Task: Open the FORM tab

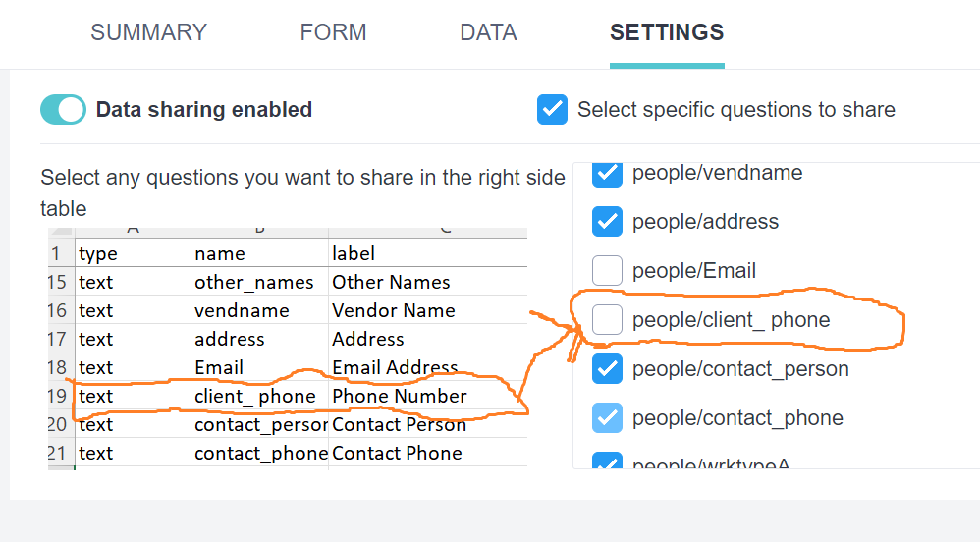Action: pos(333,32)
